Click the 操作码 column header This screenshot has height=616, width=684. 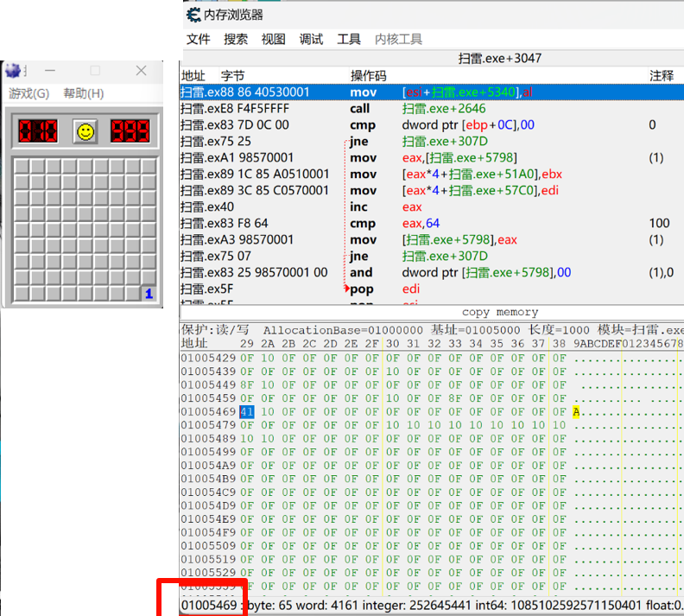pos(369,76)
